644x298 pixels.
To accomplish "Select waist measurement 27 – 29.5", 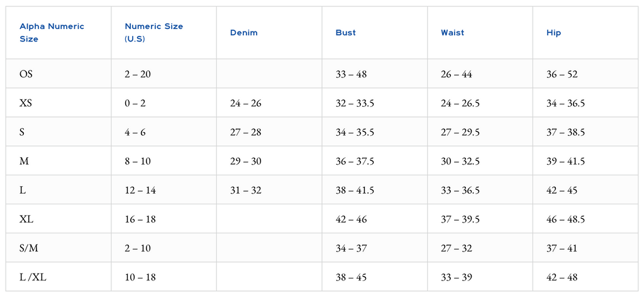I will click(x=460, y=132).
